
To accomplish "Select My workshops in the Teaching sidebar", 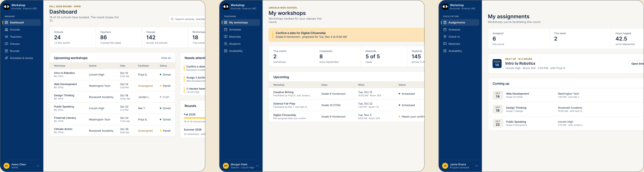I will 241,22.
